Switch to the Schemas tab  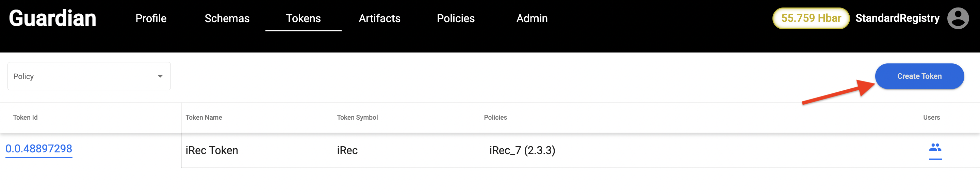click(227, 18)
